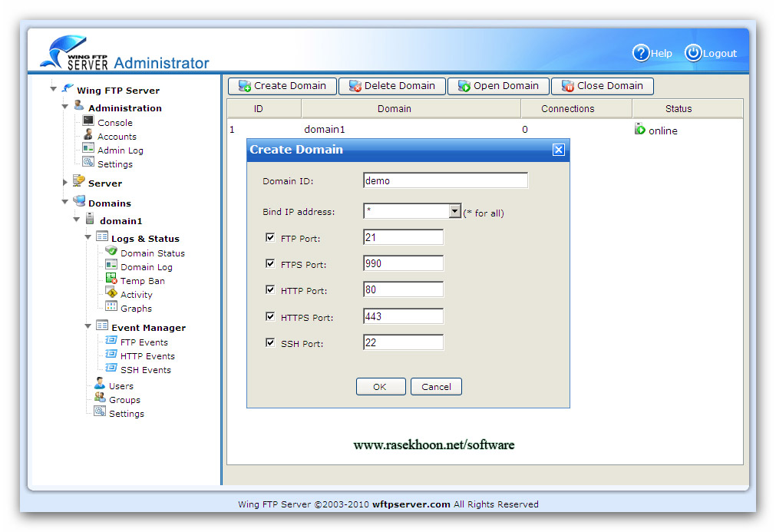
Task: Open the Bind IP address dropdown
Action: point(454,212)
